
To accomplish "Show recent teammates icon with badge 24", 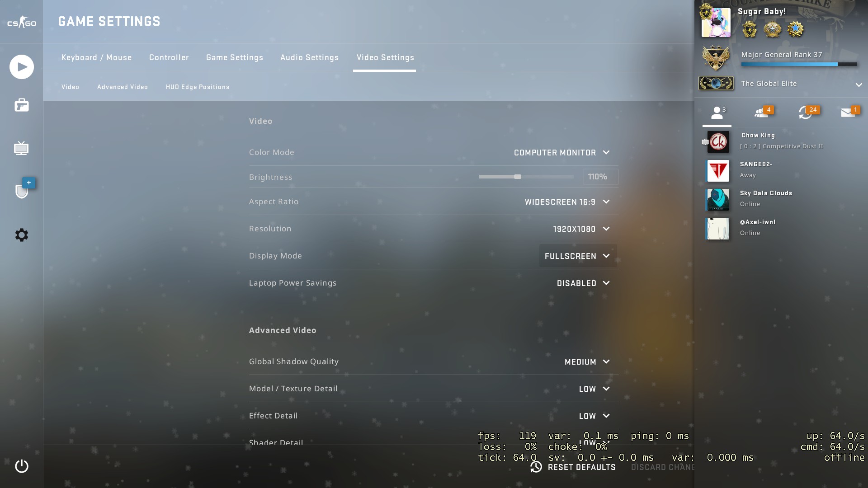I will [805, 113].
